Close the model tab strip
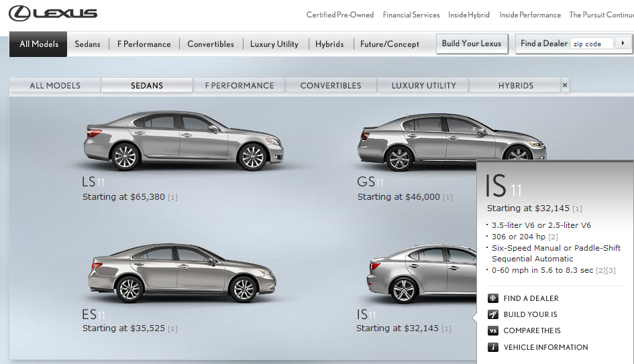This screenshot has height=364, width=634. click(x=565, y=85)
